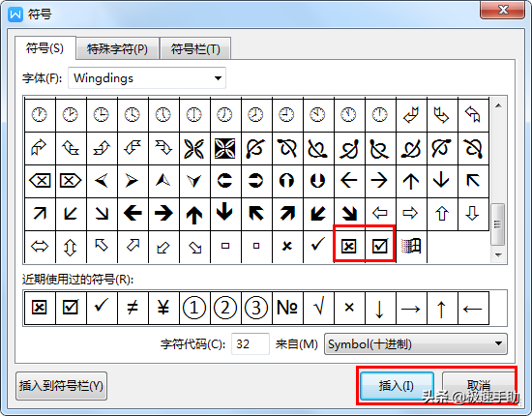Viewport: 532px width, 416px height.
Task: Select circled number 2 in recent symbols
Action: coord(225,308)
